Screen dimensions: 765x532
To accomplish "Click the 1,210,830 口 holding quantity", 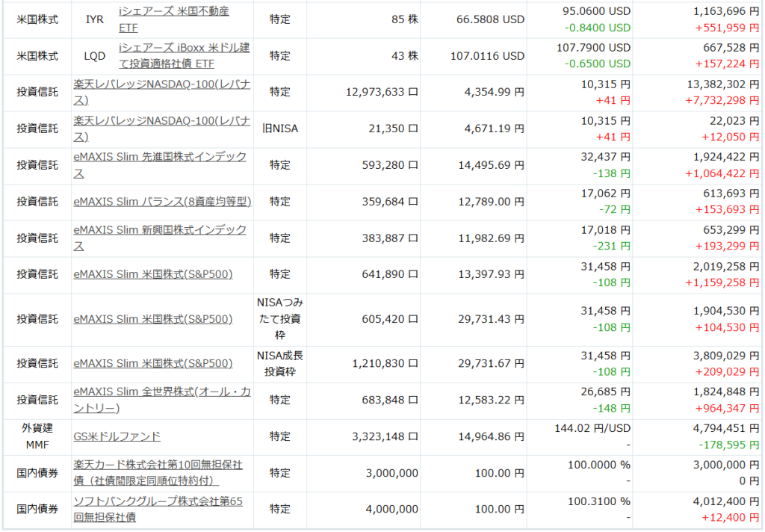I will pos(385,364).
